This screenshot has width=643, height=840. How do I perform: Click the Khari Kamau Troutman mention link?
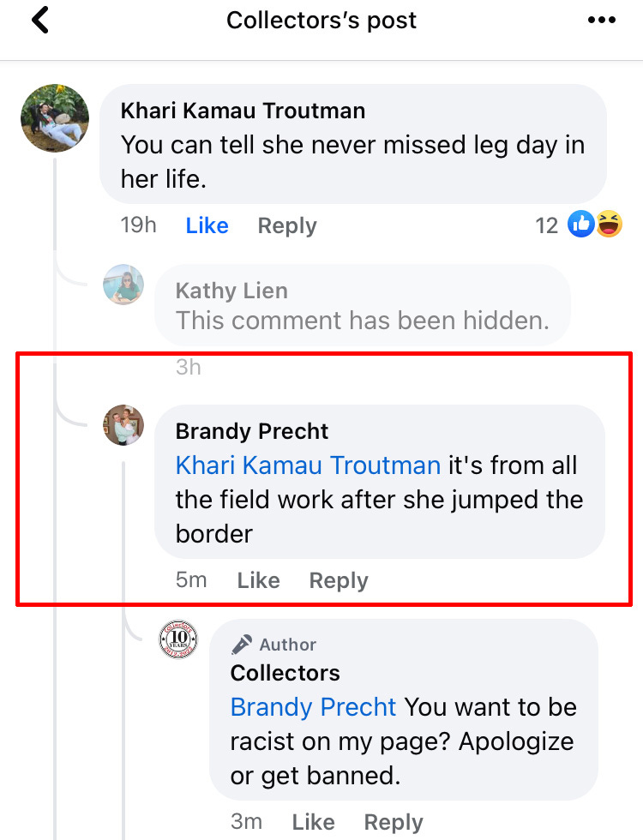[308, 465]
